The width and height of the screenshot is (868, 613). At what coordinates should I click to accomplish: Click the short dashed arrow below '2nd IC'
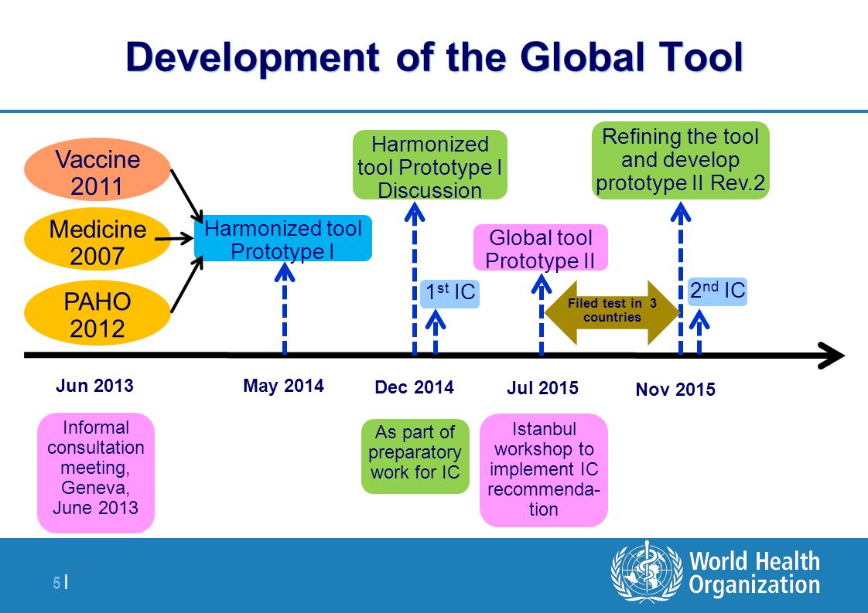click(x=699, y=332)
